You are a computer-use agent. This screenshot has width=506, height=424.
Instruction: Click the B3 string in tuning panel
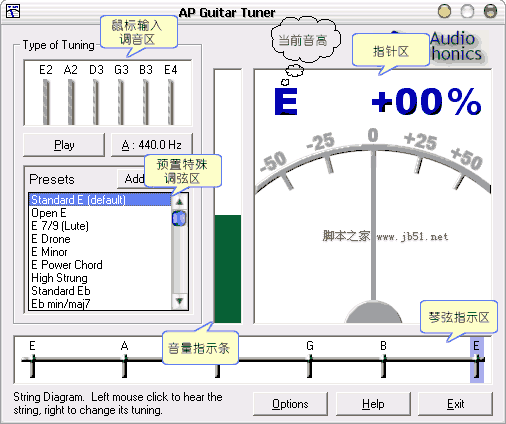[x=146, y=102]
